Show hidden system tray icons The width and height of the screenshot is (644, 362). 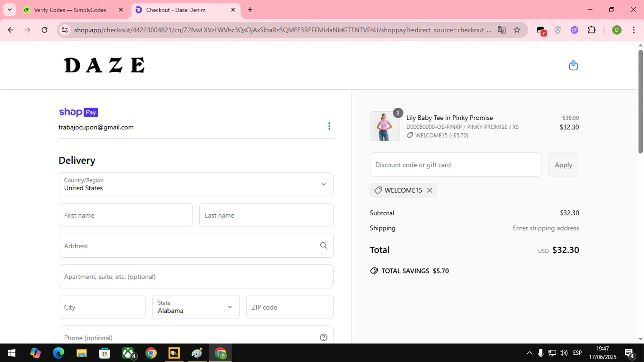(x=529, y=353)
